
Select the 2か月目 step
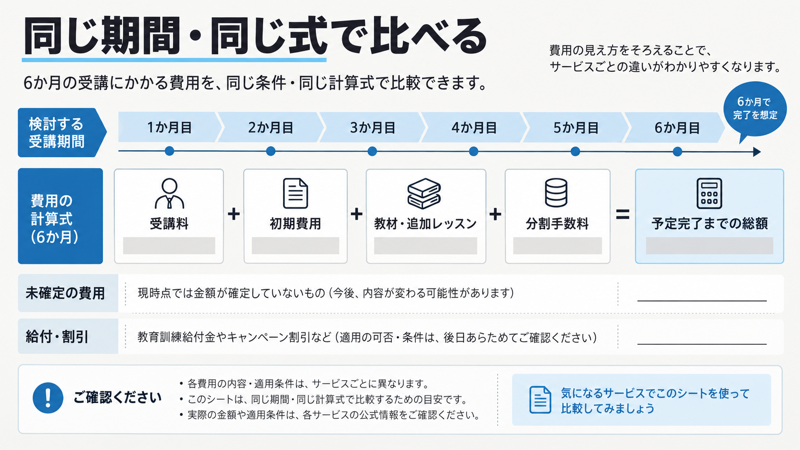(x=271, y=127)
